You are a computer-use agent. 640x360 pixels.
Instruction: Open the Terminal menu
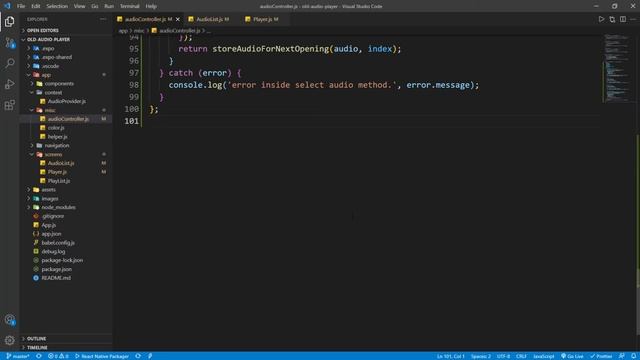click(x=129, y=6)
